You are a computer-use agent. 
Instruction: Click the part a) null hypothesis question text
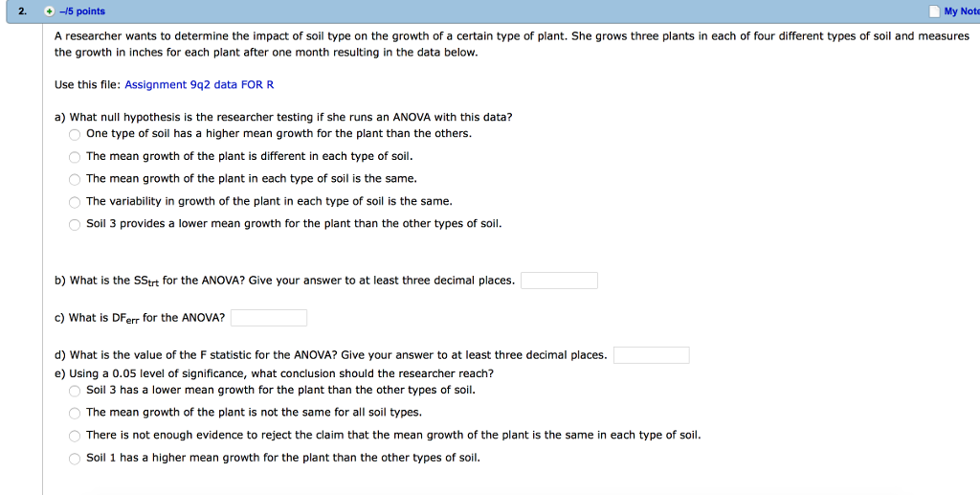tap(283, 117)
